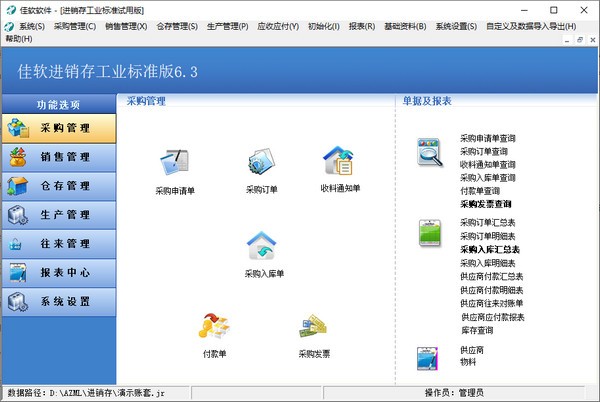This screenshot has height=402, width=600.
Task: Click the 仓存管理 warehouse icon
Action: click(18, 186)
